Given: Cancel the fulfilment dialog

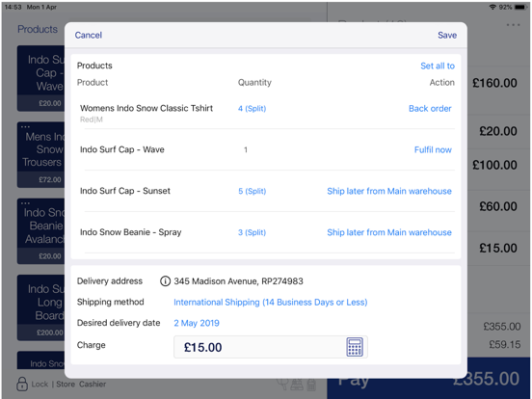Looking at the screenshot, I should pos(89,35).
